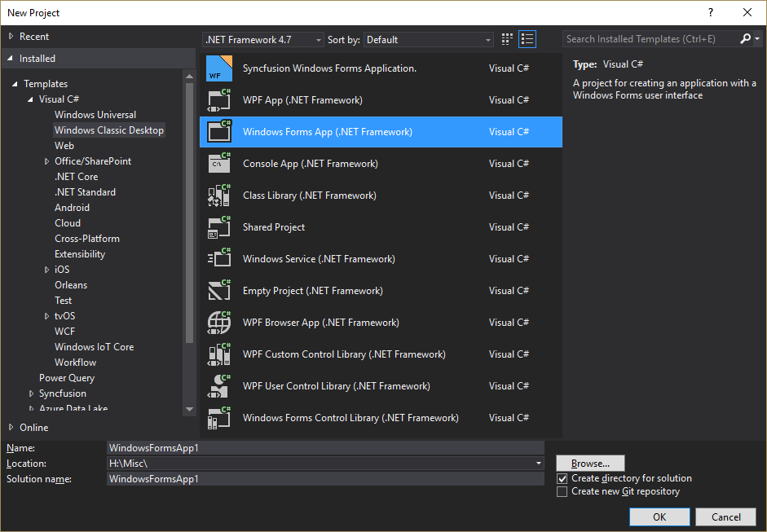The image size is (767, 532).
Task: Collapse the Templates tree node
Action: [x=15, y=84]
